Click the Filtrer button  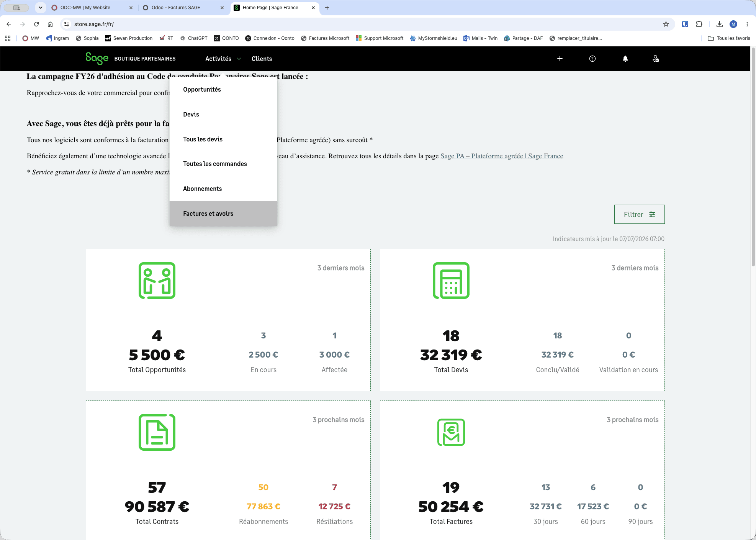(x=640, y=214)
